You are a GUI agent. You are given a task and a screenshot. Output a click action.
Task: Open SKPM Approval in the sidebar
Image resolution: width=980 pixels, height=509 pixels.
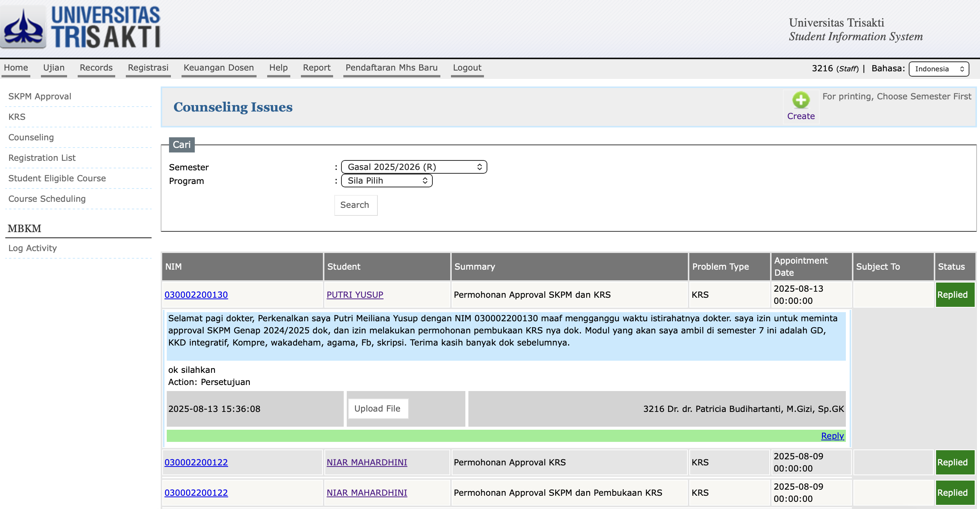point(40,96)
